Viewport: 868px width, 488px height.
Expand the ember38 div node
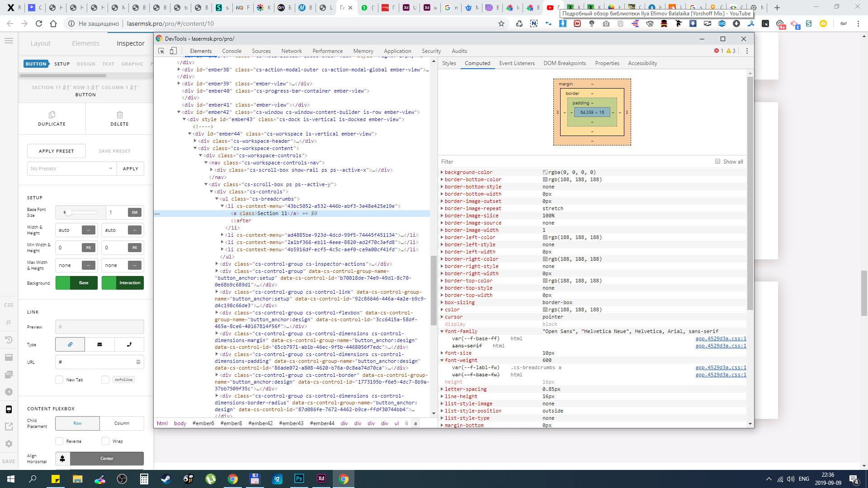click(x=179, y=70)
